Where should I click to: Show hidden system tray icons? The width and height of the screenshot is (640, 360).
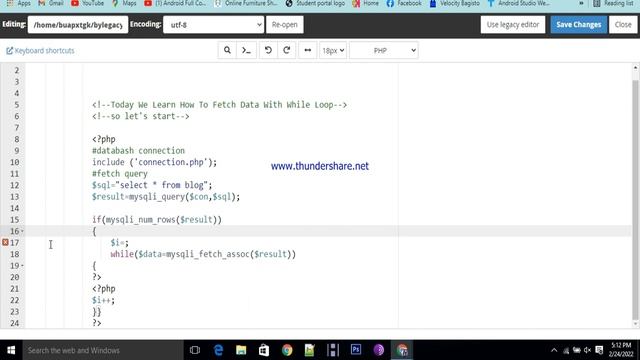pos(554,350)
